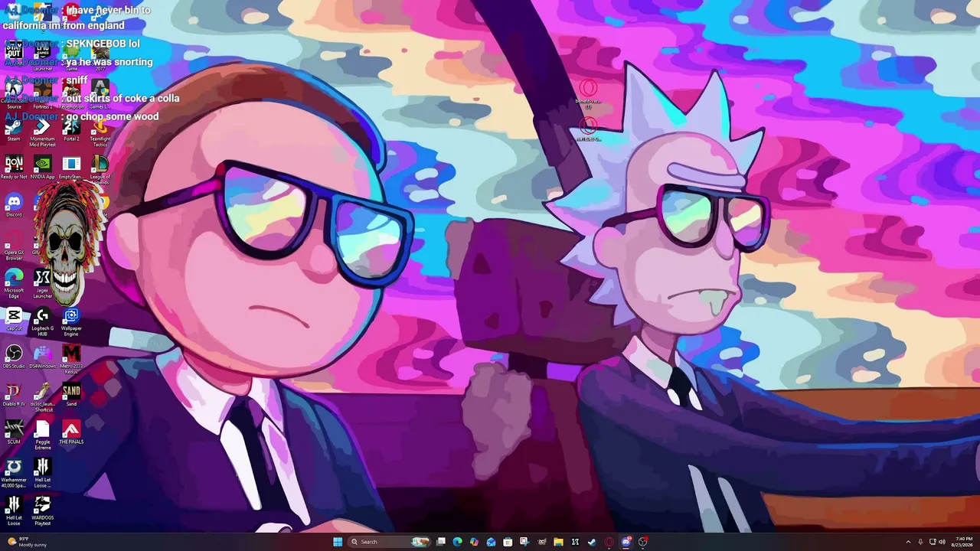This screenshot has width=980, height=551.
Task: Expand the hidden system tray icons
Action: pyautogui.click(x=908, y=542)
